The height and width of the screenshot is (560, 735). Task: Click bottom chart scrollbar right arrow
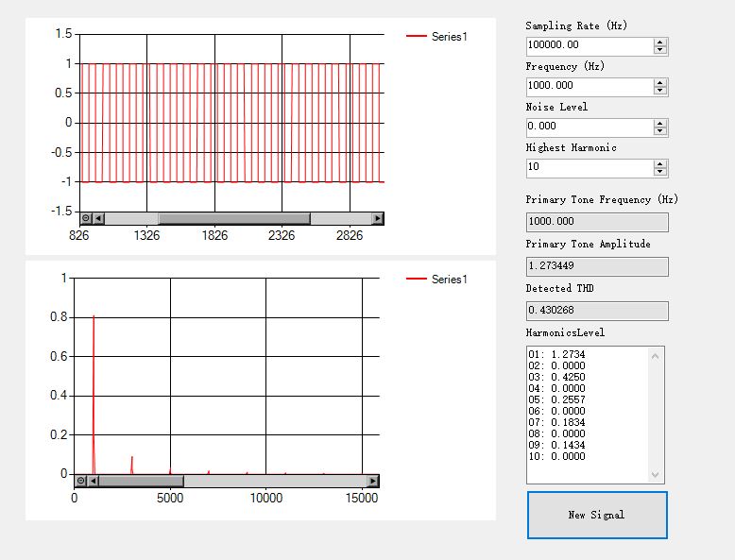click(x=372, y=481)
